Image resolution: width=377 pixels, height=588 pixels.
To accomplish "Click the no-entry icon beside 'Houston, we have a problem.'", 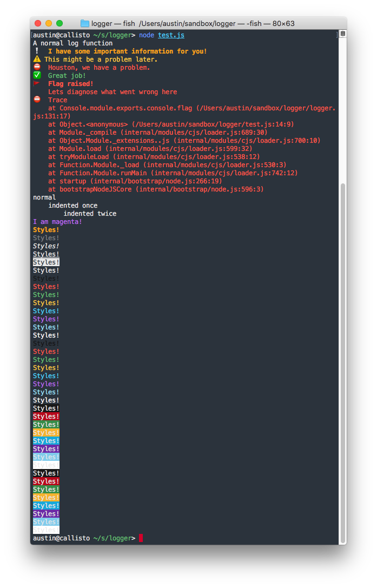I will tap(37, 67).
